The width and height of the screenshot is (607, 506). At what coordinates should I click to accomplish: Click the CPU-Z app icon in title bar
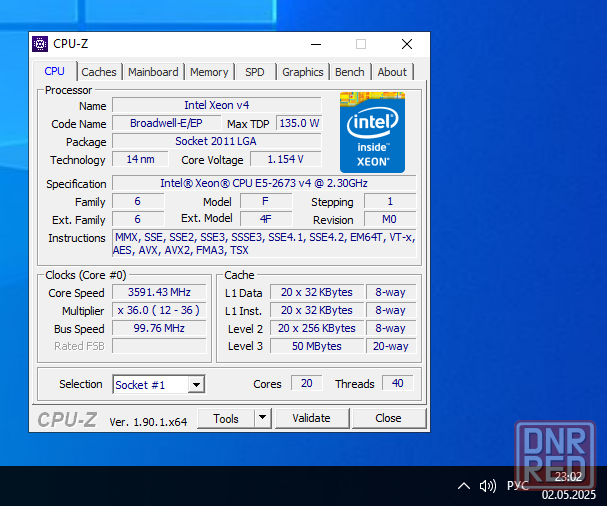click(40, 44)
